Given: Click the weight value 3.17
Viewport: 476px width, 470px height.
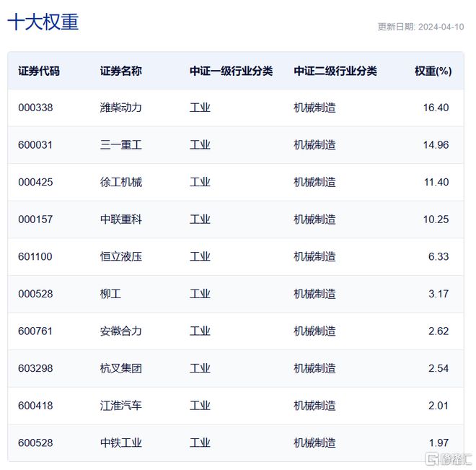Looking at the screenshot, I should point(438,294).
